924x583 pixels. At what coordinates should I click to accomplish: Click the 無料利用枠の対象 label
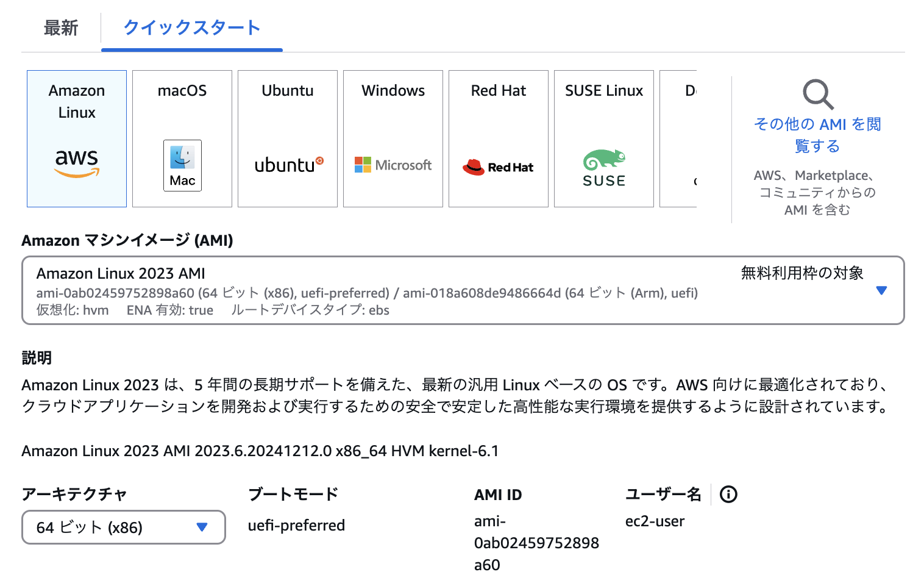pos(802,273)
